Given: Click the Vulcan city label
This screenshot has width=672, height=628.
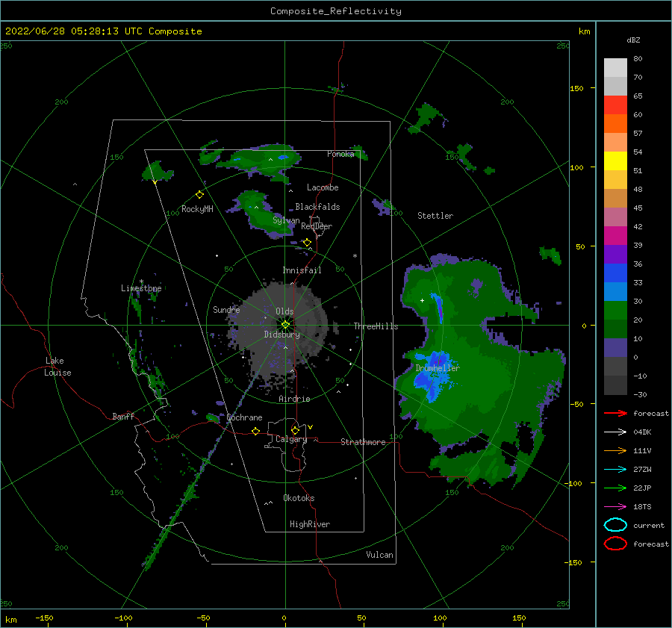Looking at the screenshot, I should pyautogui.click(x=379, y=555).
